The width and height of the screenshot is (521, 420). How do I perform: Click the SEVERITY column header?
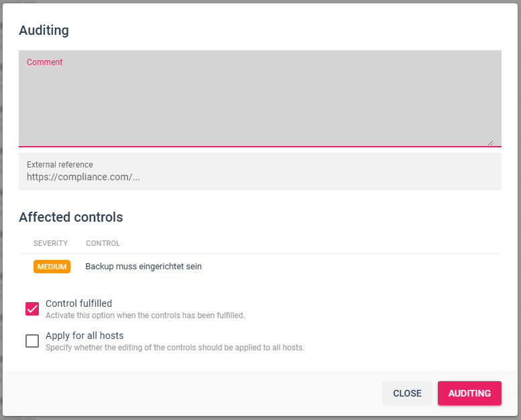point(50,243)
